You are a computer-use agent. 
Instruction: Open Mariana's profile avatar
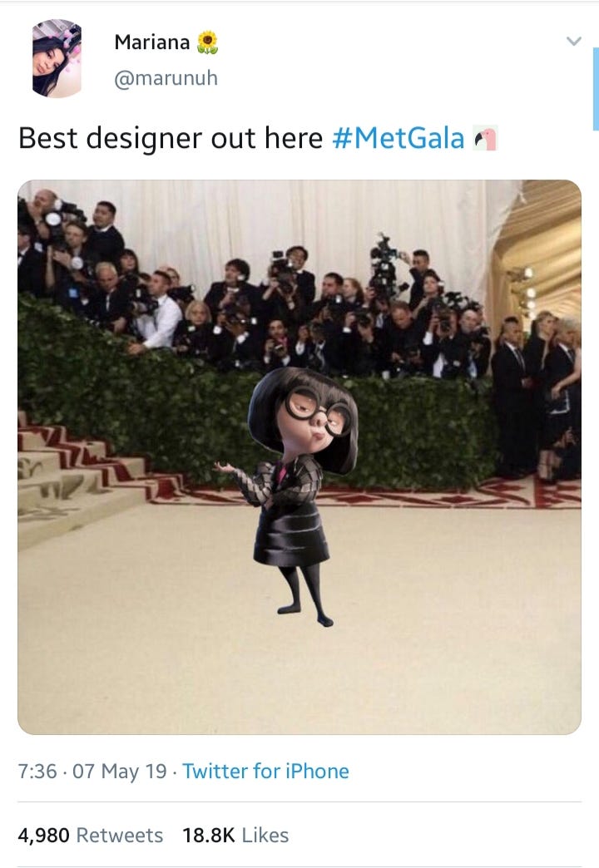click(57, 59)
